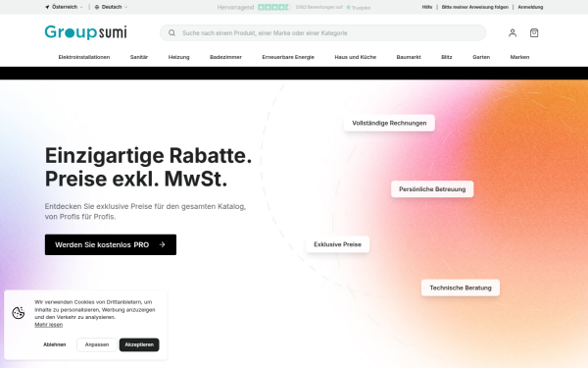Click the cookie icon in the consent banner
Image resolution: width=588 pixels, height=368 pixels.
[18, 313]
